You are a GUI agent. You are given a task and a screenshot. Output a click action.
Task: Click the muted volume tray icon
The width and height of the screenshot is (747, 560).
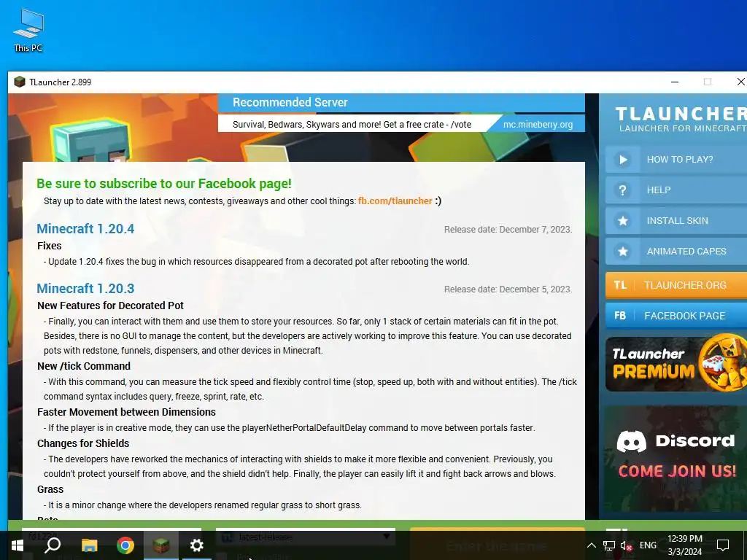coord(626,545)
